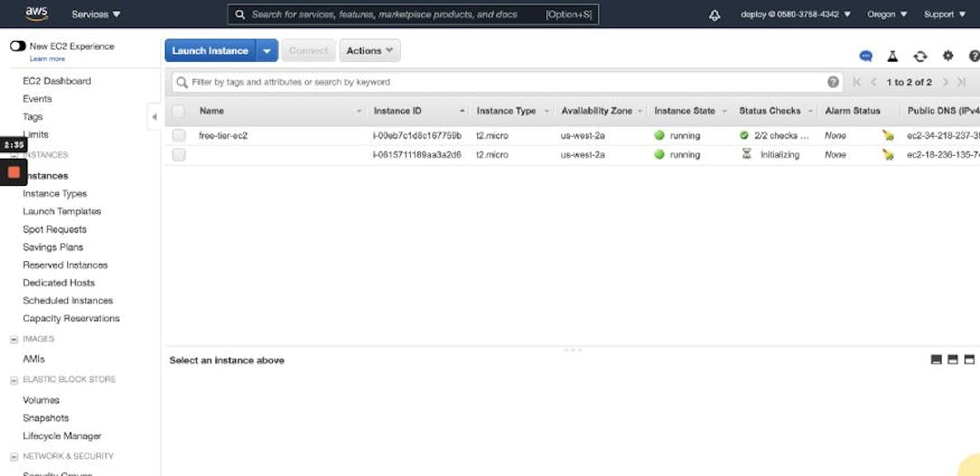
Task: Collapse the left navigation sidebar handle
Action: tap(154, 117)
